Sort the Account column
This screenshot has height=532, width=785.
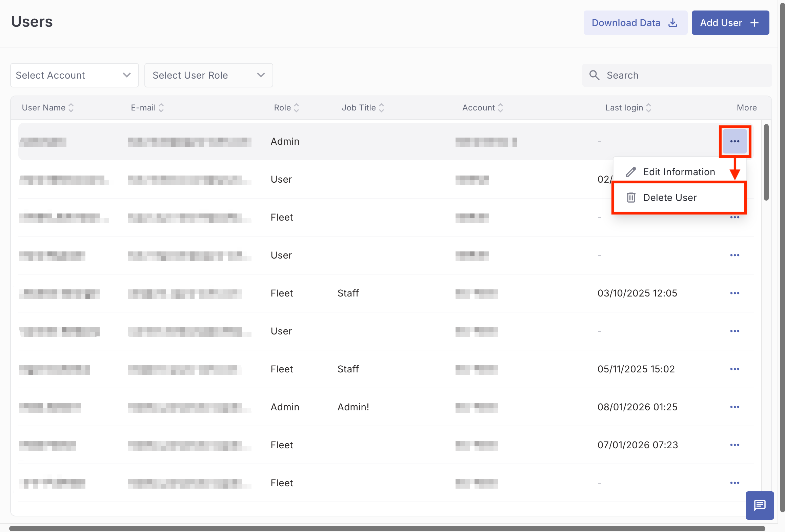click(501, 108)
